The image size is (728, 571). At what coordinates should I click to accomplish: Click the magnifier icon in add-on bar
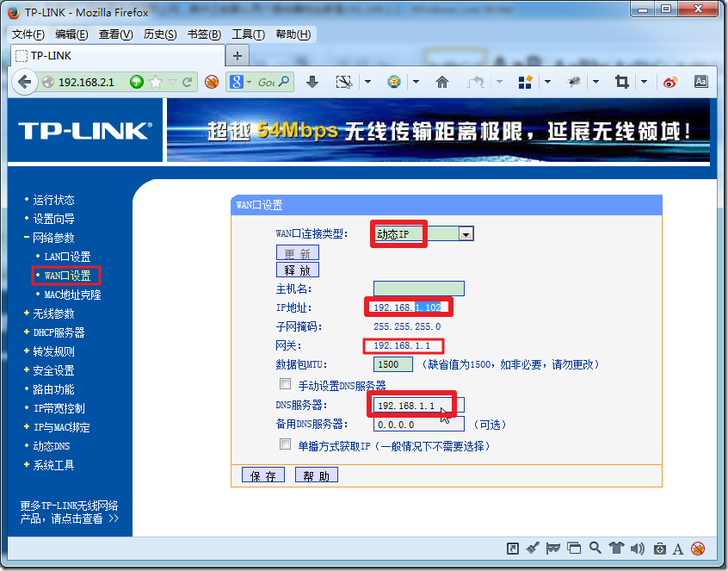pos(595,549)
